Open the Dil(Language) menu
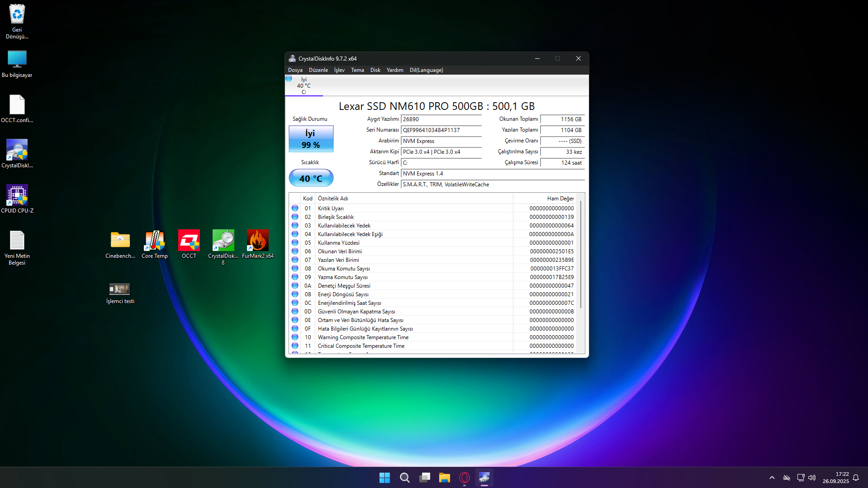The width and height of the screenshot is (868, 488). 427,70
